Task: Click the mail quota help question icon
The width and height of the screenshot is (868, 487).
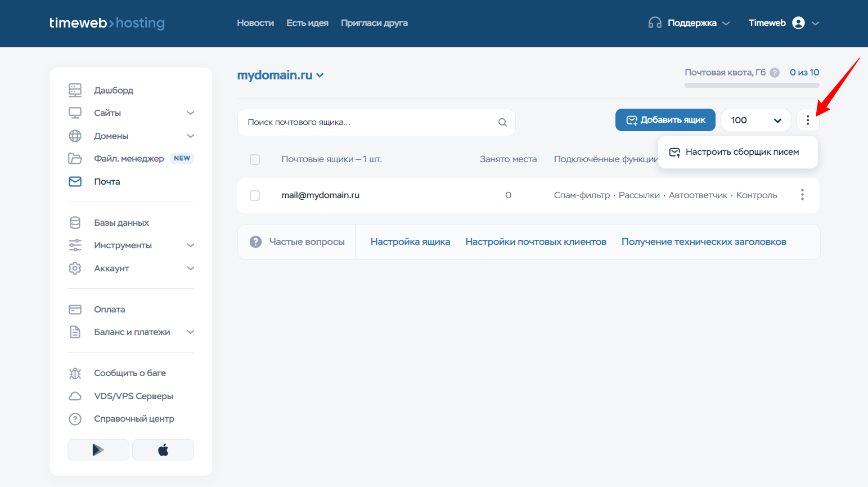Action: tap(775, 73)
